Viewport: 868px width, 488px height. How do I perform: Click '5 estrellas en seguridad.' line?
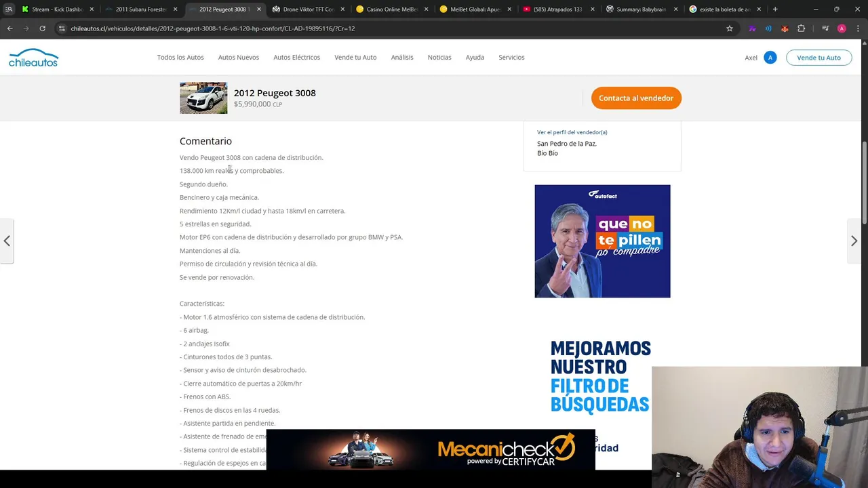point(215,224)
